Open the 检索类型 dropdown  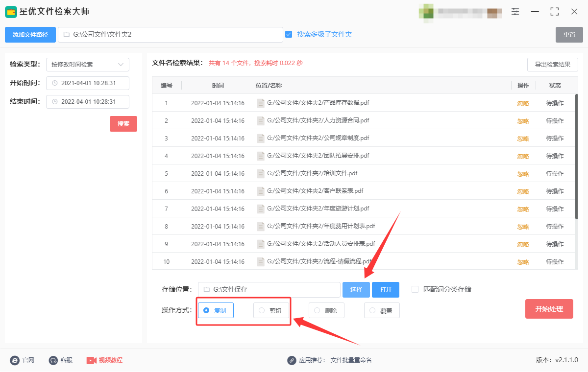coord(88,65)
